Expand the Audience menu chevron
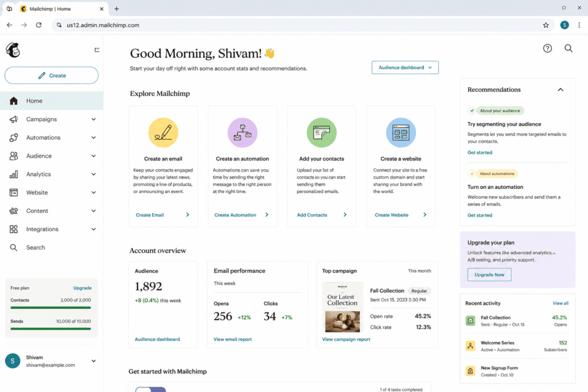Screen dimensions: 588x392 point(94,156)
